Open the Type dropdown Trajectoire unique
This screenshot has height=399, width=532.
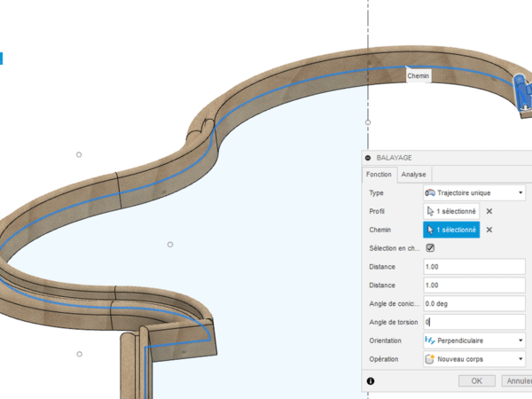474,192
